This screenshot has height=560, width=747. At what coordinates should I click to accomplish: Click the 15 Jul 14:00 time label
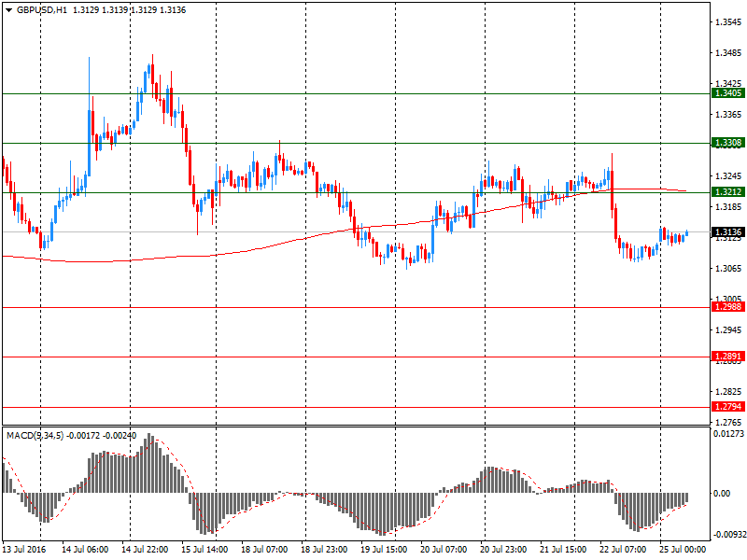(204, 549)
